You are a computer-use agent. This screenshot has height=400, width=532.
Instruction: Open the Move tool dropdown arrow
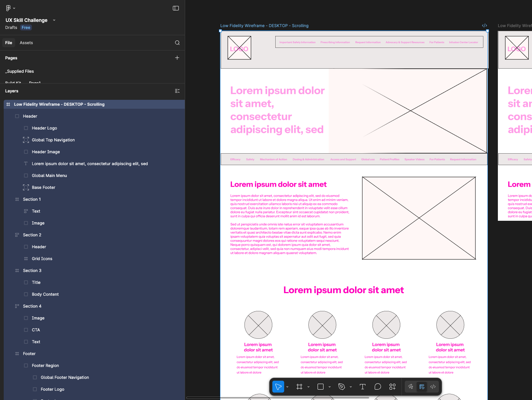pos(287,387)
